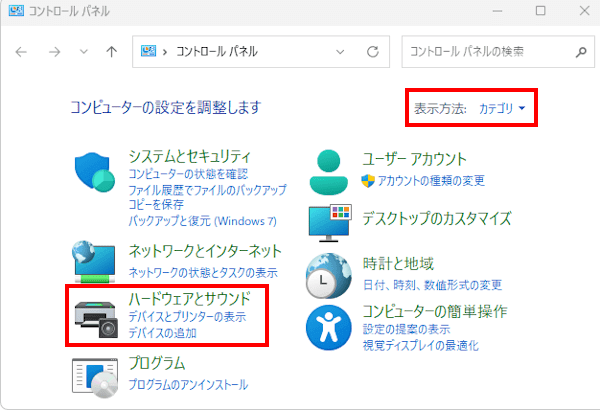Click the Programs category icon
The image size is (600, 410).
point(97,374)
